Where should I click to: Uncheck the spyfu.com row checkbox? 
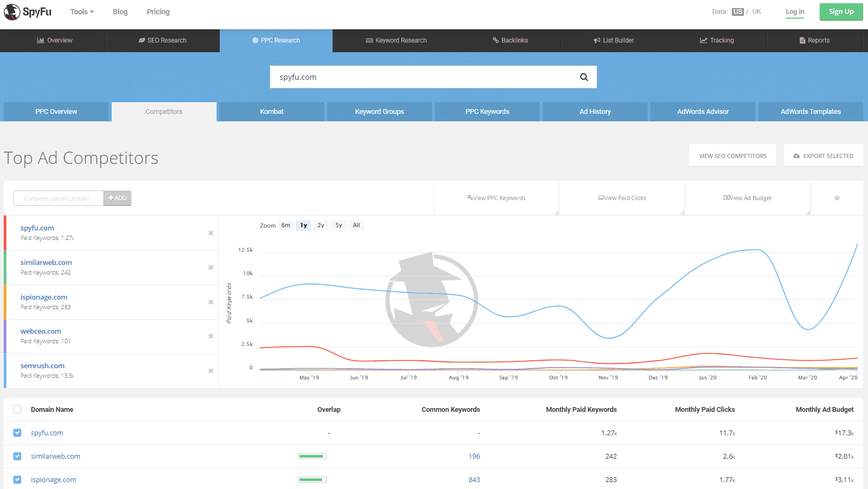tap(17, 433)
